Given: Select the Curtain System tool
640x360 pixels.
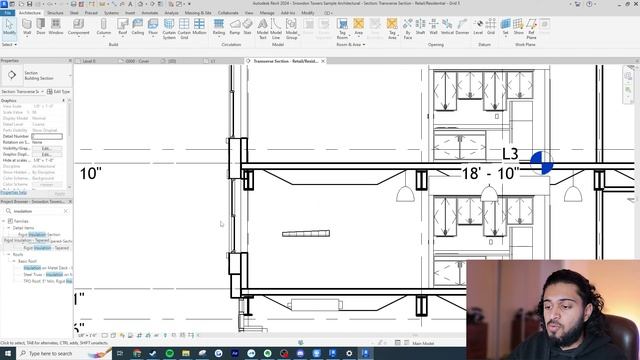Looking at the screenshot, I should click(x=169, y=29).
